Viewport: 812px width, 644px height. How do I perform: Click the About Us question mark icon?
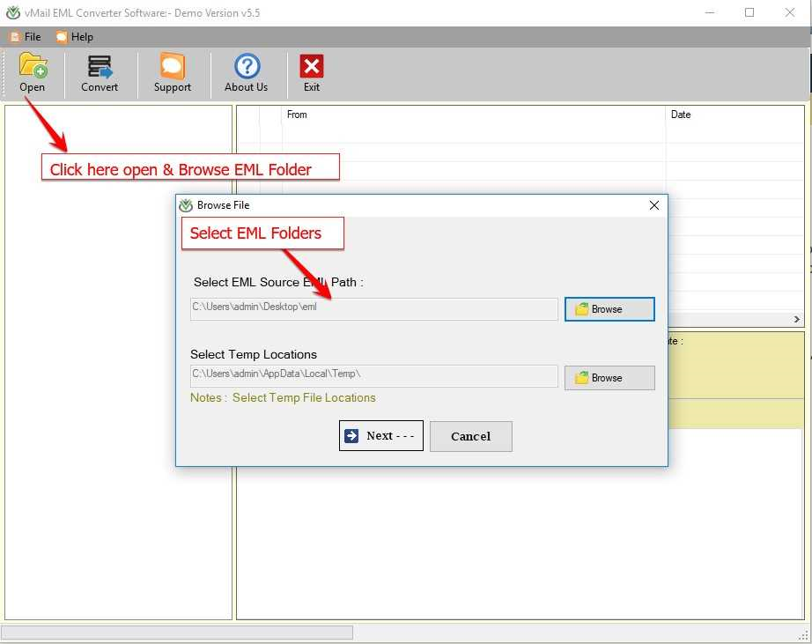click(247, 67)
